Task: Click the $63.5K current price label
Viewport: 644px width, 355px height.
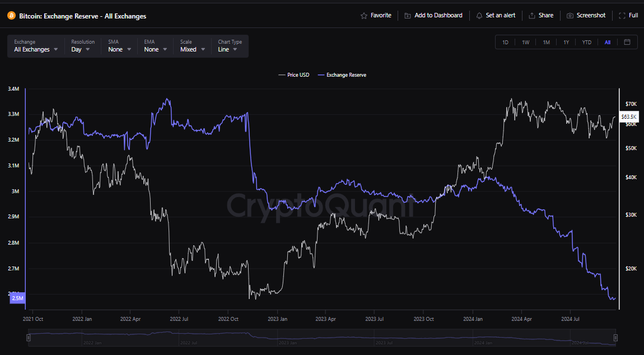Action: (x=629, y=116)
